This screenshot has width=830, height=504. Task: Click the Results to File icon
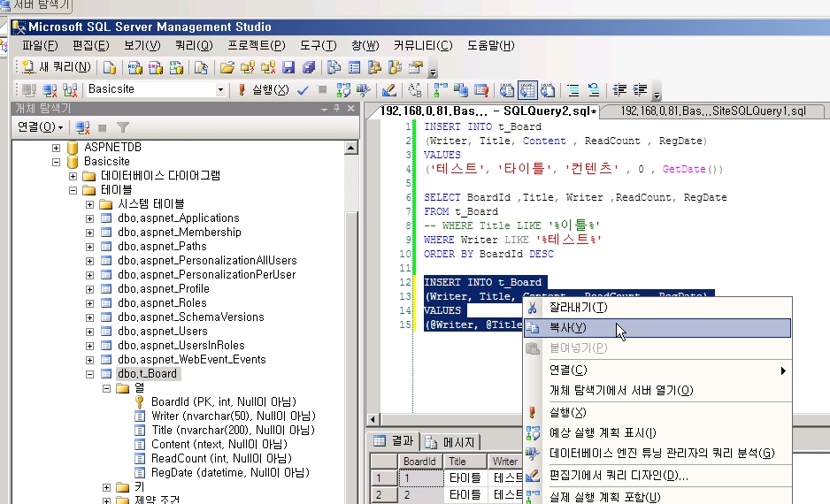[548, 90]
